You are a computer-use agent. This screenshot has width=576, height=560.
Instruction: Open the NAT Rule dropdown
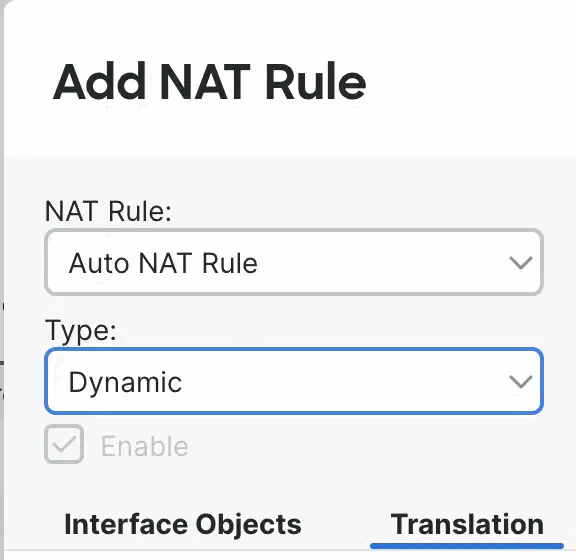(294, 262)
